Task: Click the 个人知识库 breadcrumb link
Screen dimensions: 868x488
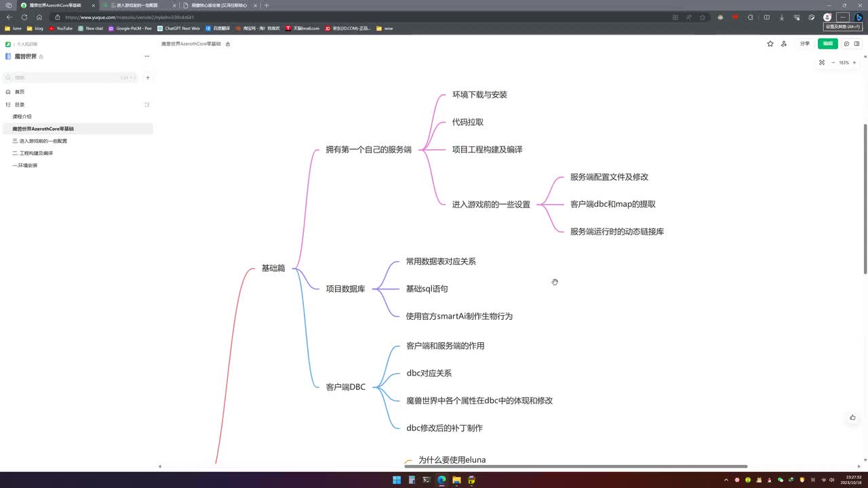Action: [27, 44]
